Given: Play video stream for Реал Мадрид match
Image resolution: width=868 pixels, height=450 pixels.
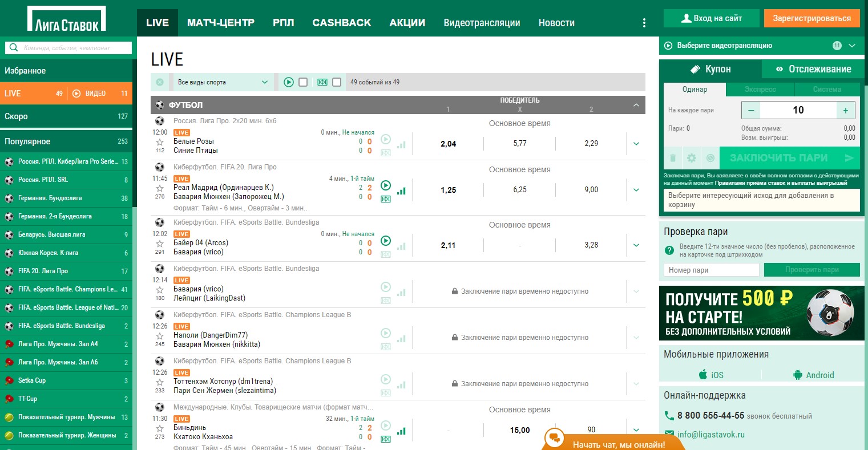Looking at the screenshot, I should tap(386, 185).
